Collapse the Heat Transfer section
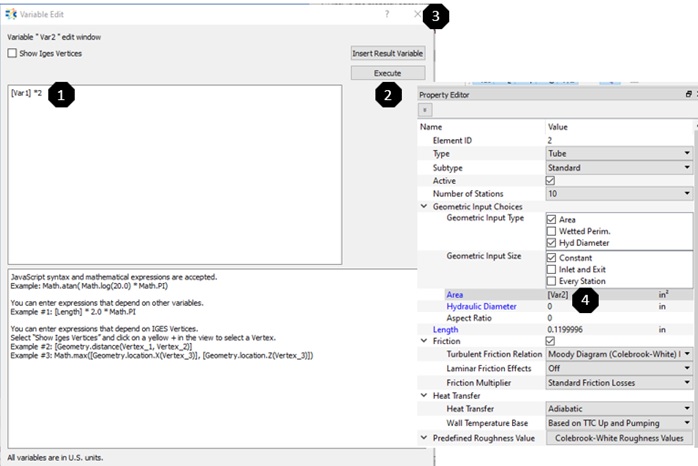 click(x=424, y=395)
